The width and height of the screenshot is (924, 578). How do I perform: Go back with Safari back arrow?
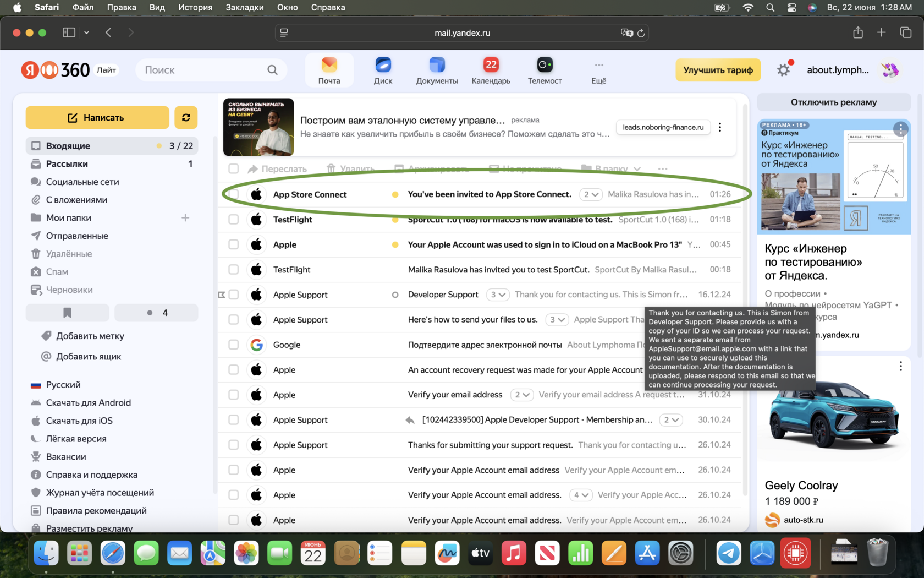(x=108, y=32)
